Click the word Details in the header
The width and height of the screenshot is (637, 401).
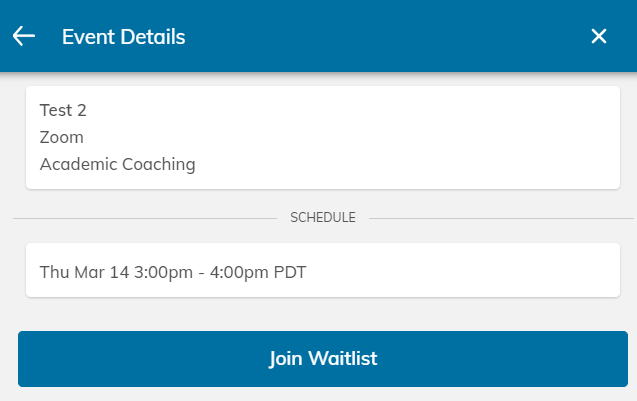point(151,37)
